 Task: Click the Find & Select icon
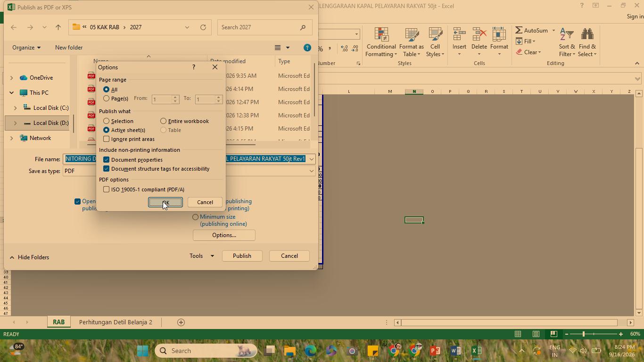click(587, 36)
